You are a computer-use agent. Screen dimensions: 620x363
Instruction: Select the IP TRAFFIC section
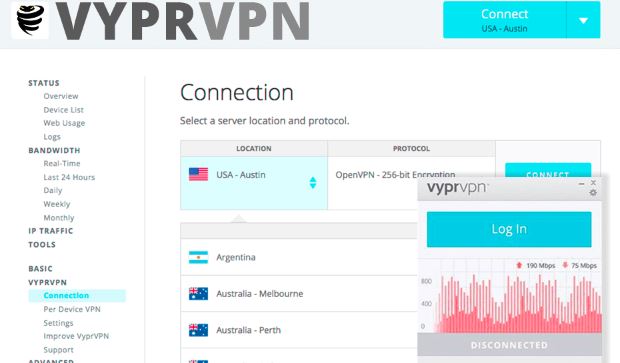(x=51, y=231)
